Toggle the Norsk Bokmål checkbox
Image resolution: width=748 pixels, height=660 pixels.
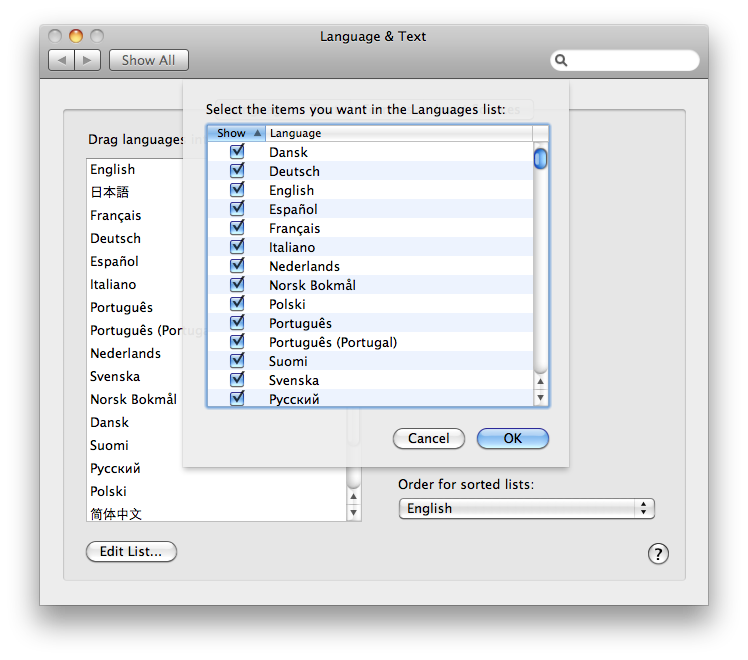tap(237, 285)
